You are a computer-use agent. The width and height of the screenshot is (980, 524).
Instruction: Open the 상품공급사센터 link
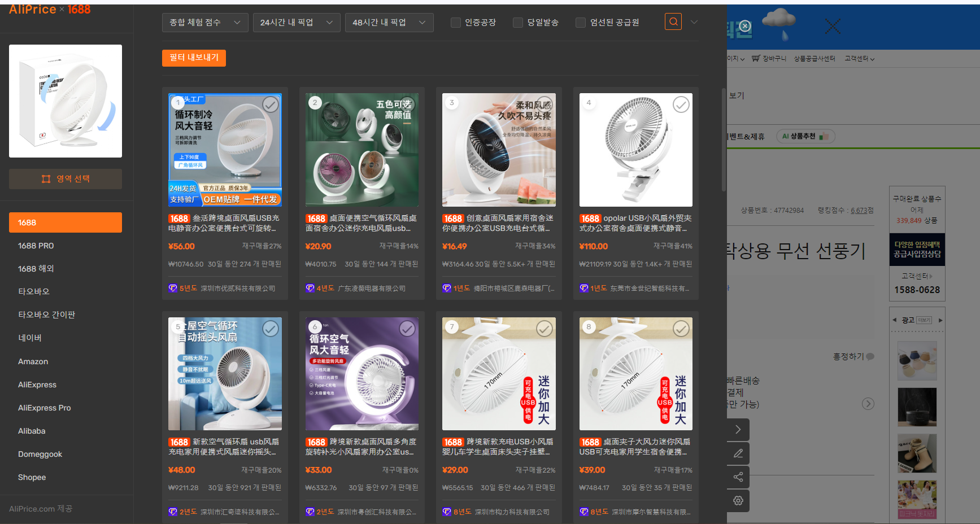[815, 59]
